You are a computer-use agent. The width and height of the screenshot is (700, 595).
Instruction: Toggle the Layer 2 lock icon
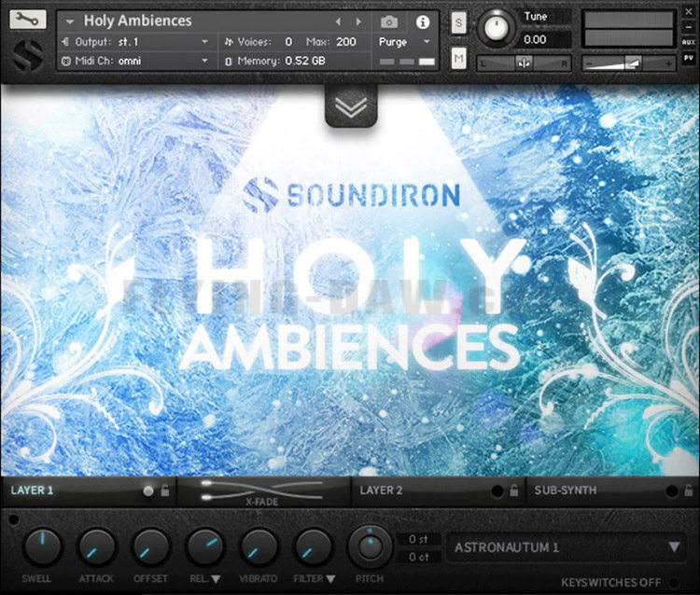(x=514, y=491)
